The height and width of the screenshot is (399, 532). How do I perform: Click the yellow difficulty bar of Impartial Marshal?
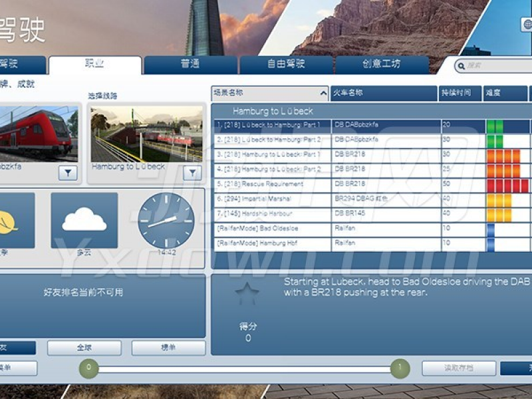click(x=499, y=201)
